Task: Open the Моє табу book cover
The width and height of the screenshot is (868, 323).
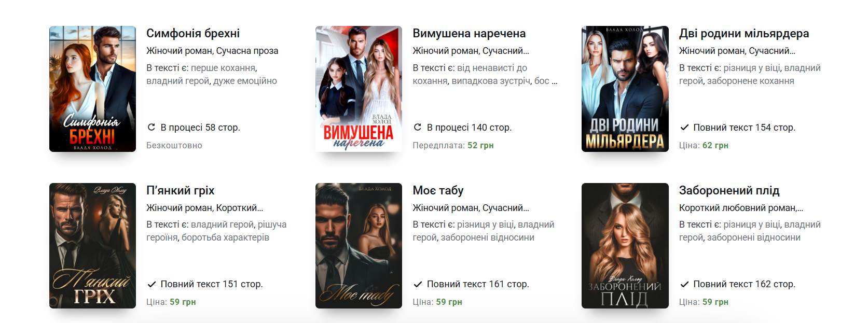Action: click(359, 246)
